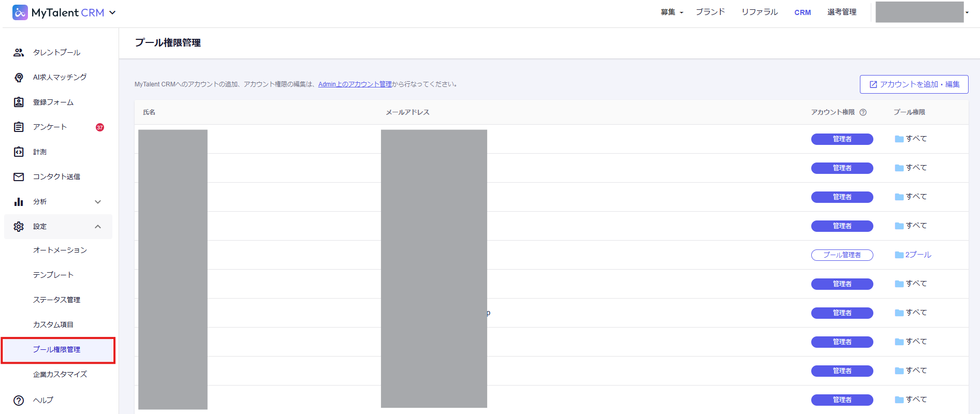This screenshot has width=980, height=414.
Task: Open the アンケート clipboard icon
Action: click(x=19, y=127)
